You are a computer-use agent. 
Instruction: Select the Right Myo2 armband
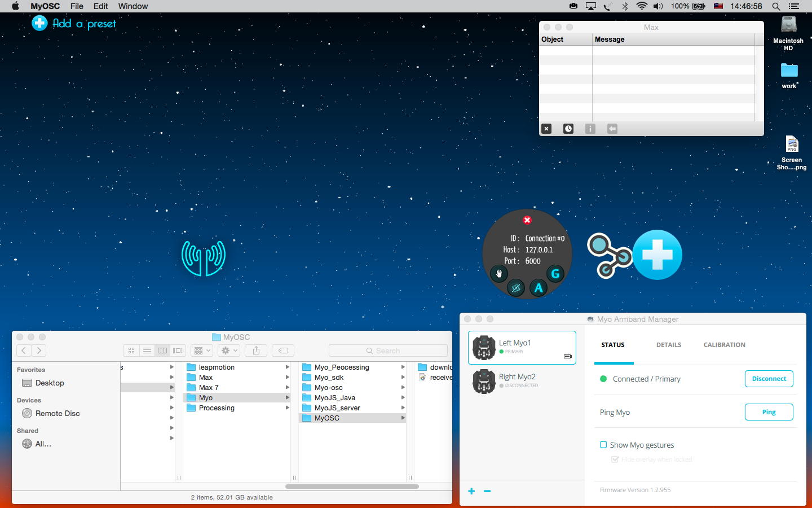pyautogui.click(x=522, y=382)
